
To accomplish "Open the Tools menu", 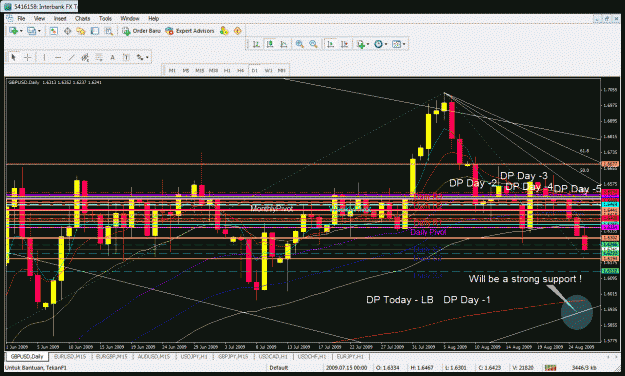I will [105, 18].
